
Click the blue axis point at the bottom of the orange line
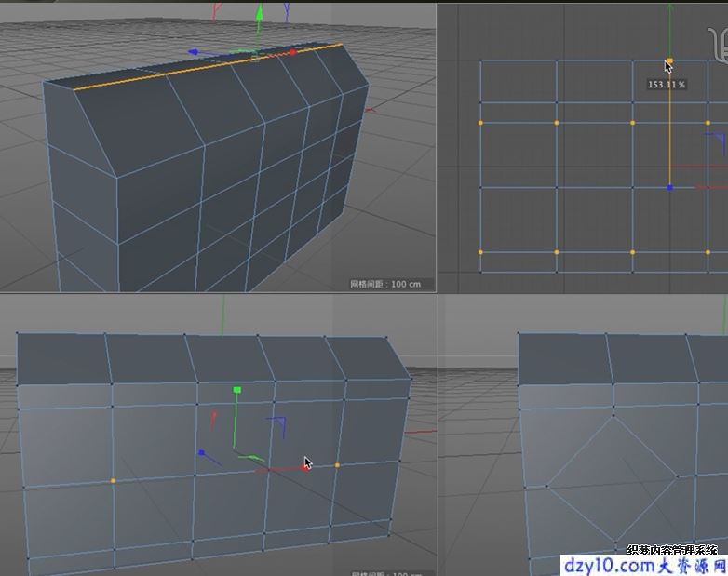coord(669,188)
